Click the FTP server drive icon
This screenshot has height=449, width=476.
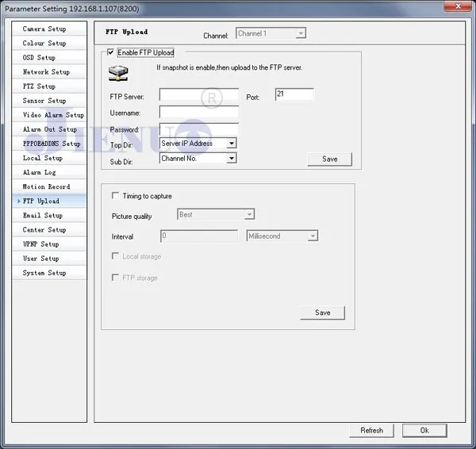coord(118,73)
